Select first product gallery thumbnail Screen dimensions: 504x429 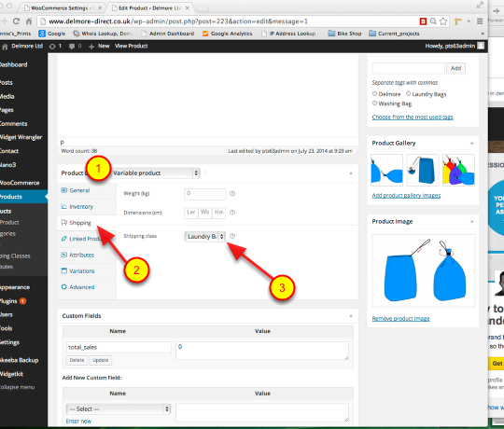click(x=386, y=170)
